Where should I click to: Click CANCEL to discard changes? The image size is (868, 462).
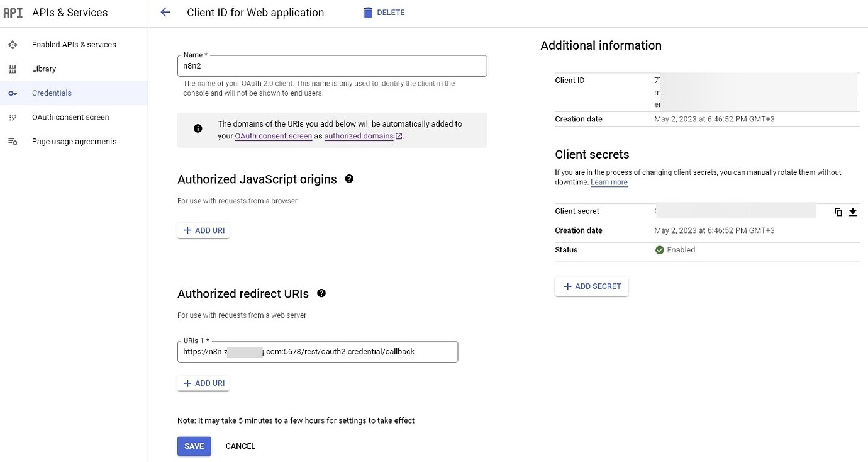[240, 446]
